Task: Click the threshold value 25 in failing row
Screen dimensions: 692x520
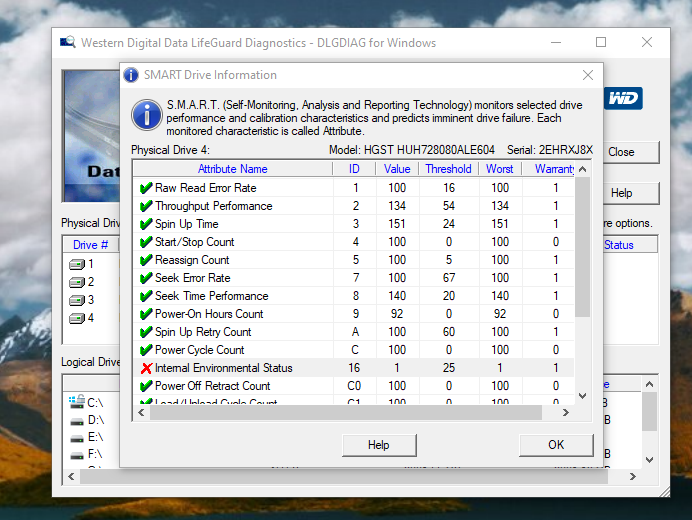Action: click(x=449, y=368)
